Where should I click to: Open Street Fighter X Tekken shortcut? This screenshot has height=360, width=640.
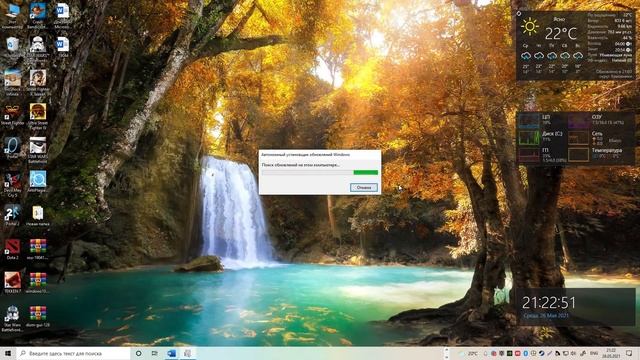coord(38,83)
